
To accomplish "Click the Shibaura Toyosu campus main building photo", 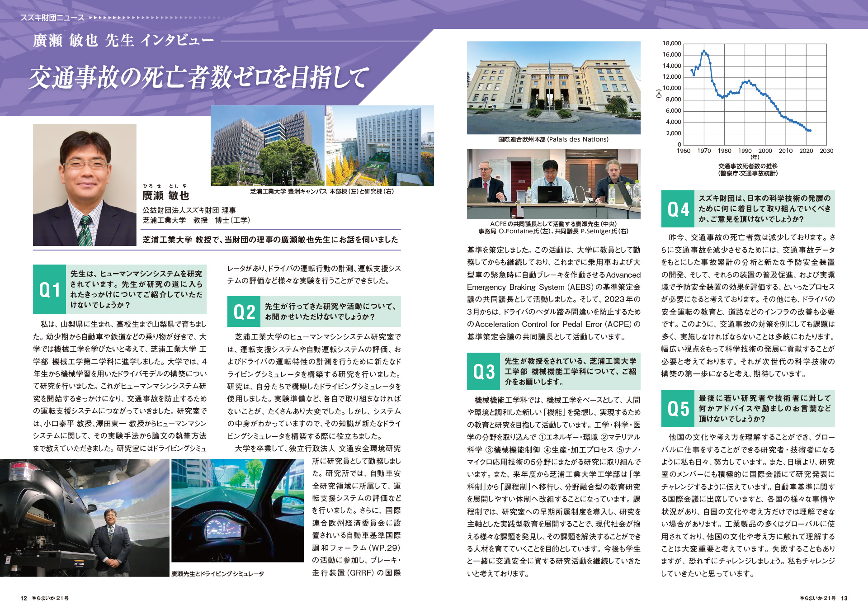I will point(267,146).
